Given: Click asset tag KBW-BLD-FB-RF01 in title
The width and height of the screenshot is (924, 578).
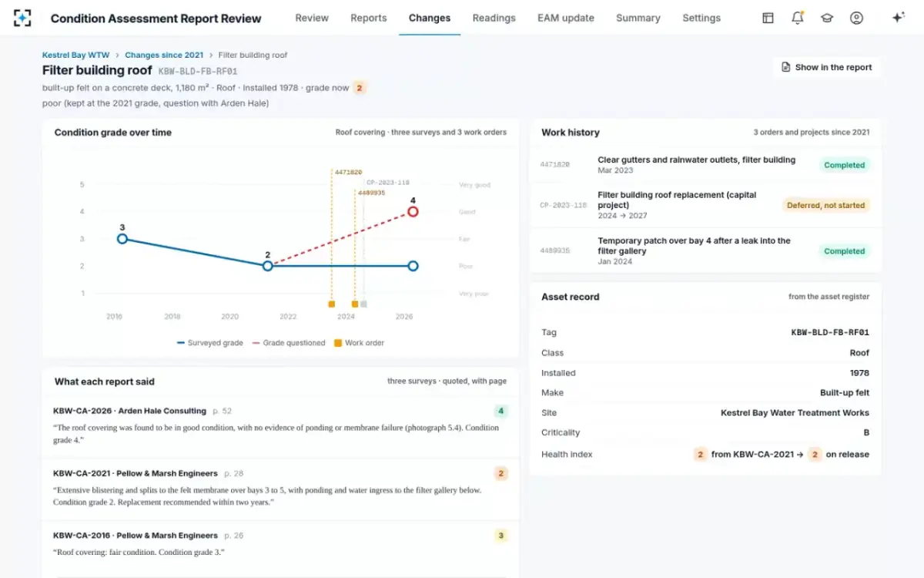Looking at the screenshot, I should 199,71.
